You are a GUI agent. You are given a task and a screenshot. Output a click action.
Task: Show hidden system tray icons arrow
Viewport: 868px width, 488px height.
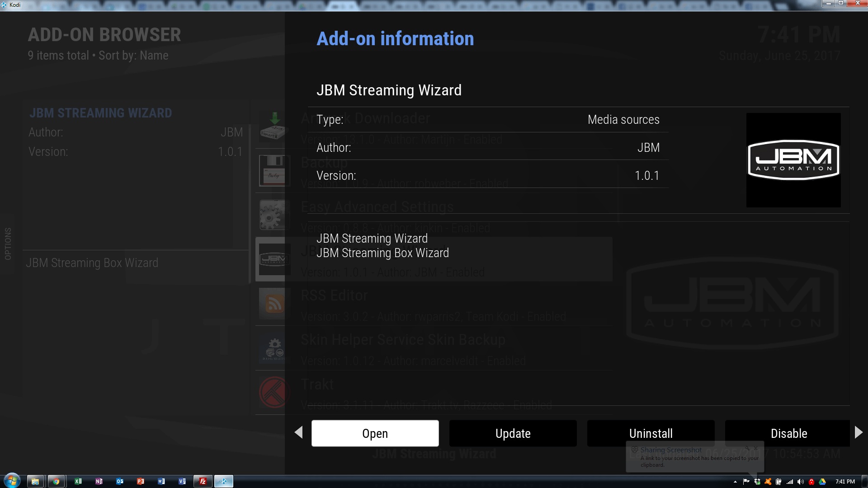pos(735,482)
